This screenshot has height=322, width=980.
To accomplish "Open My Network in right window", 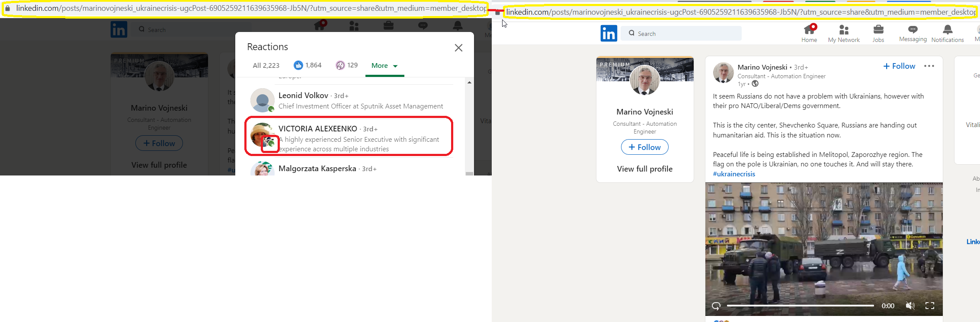I will click(x=844, y=34).
